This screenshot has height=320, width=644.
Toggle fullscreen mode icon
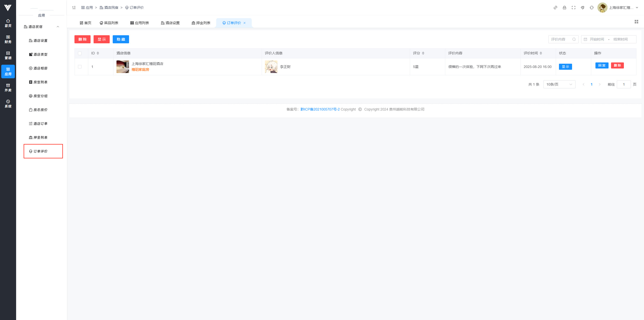[574, 8]
